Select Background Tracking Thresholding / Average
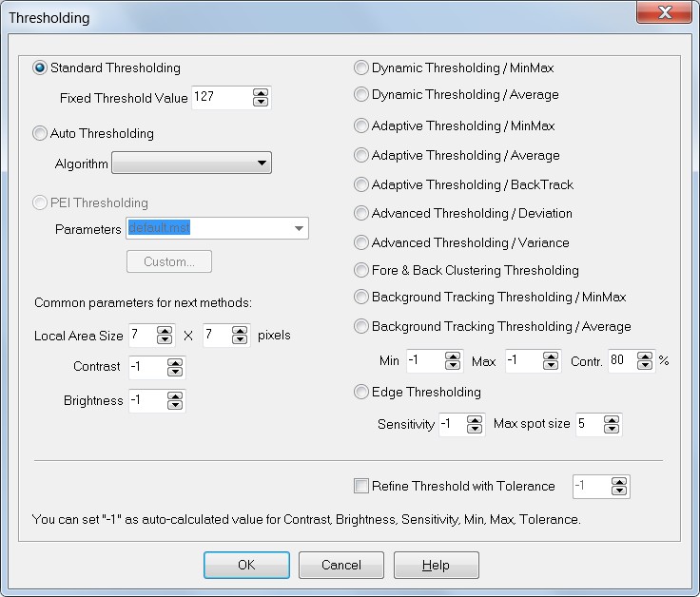 [x=361, y=327]
